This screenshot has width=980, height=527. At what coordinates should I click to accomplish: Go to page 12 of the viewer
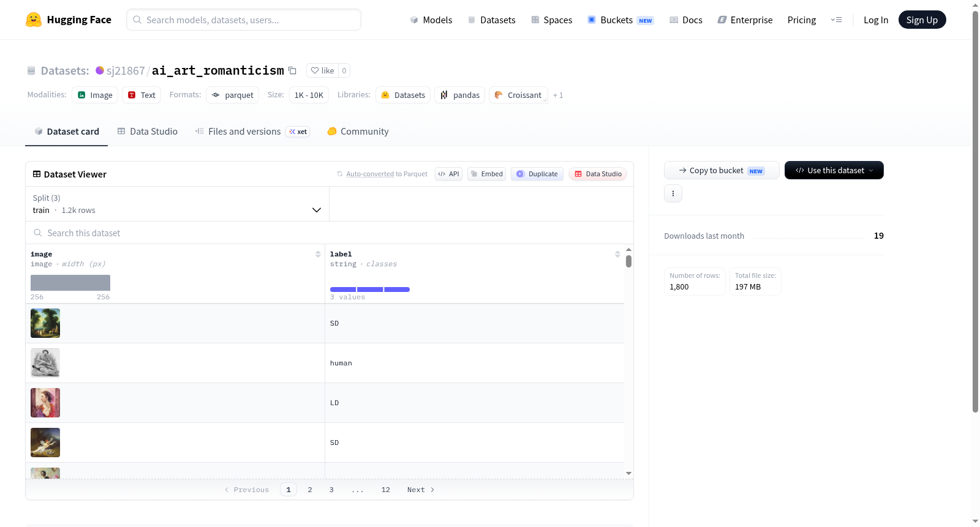(x=386, y=490)
